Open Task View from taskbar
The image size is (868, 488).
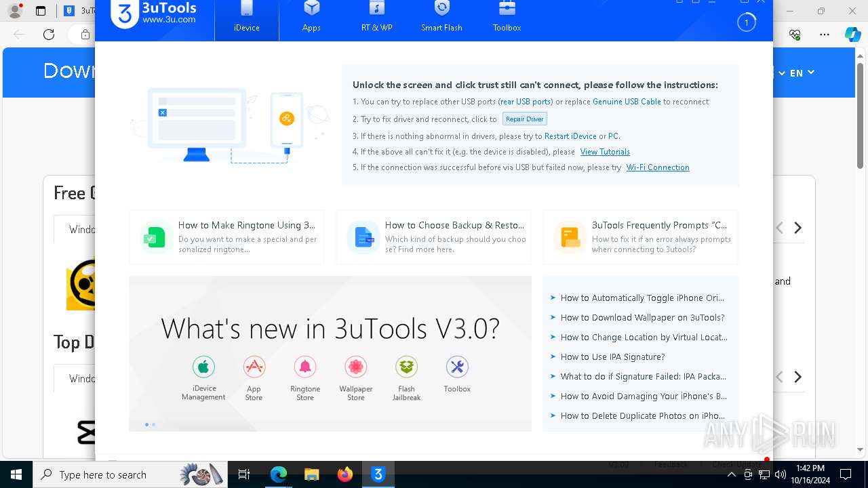point(244,474)
